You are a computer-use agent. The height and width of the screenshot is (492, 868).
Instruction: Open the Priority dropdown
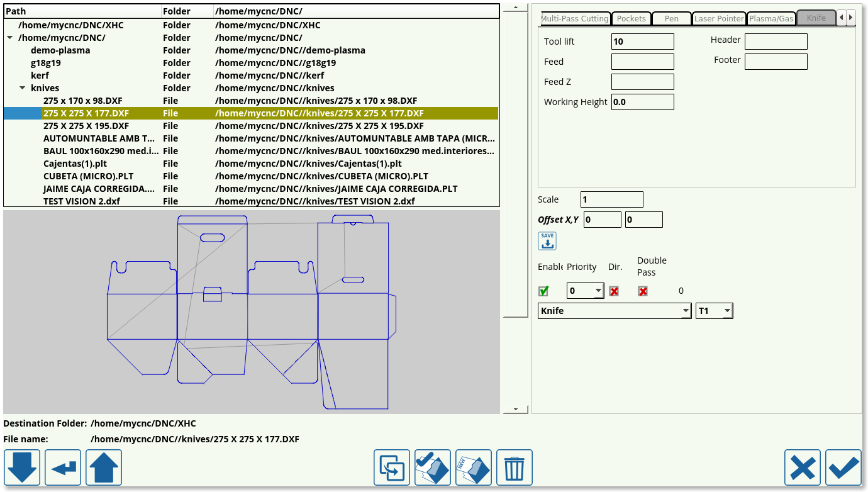585,291
